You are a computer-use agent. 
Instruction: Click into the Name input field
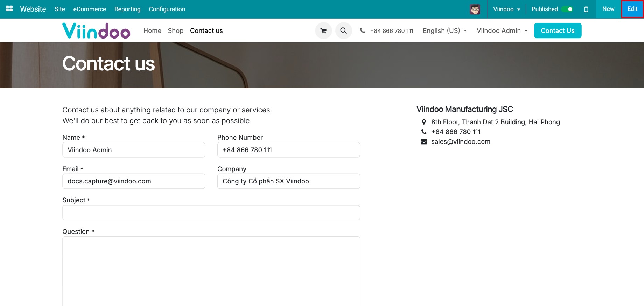coord(134,150)
